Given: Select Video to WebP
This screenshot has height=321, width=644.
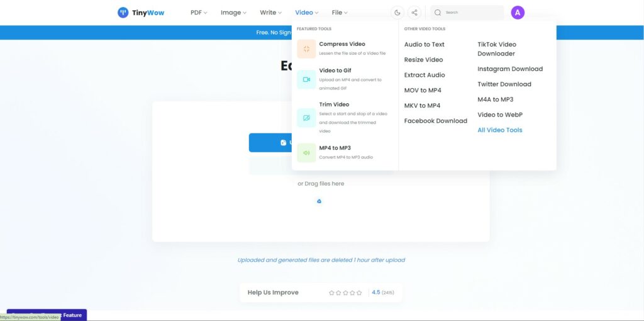Looking at the screenshot, I should coord(500,115).
